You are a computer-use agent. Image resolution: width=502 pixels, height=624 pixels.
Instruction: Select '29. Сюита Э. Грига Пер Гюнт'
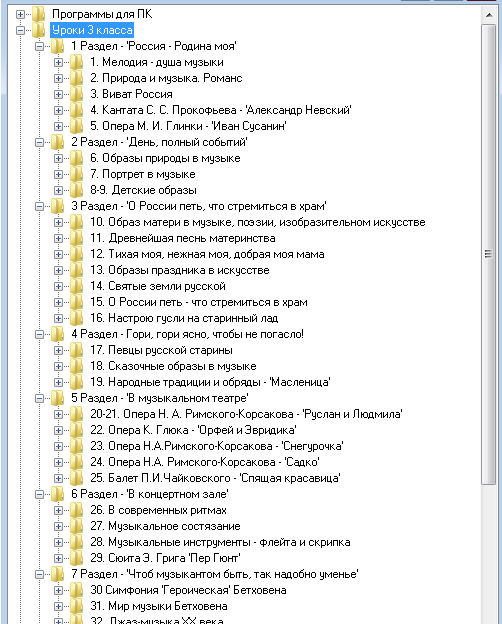[165, 558]
